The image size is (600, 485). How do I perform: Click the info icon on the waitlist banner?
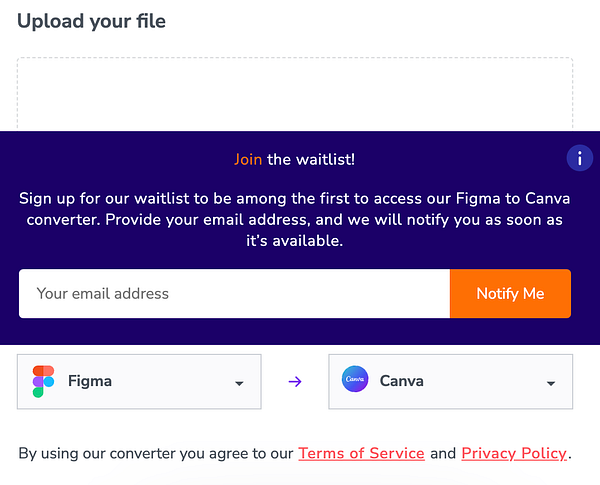580,158
